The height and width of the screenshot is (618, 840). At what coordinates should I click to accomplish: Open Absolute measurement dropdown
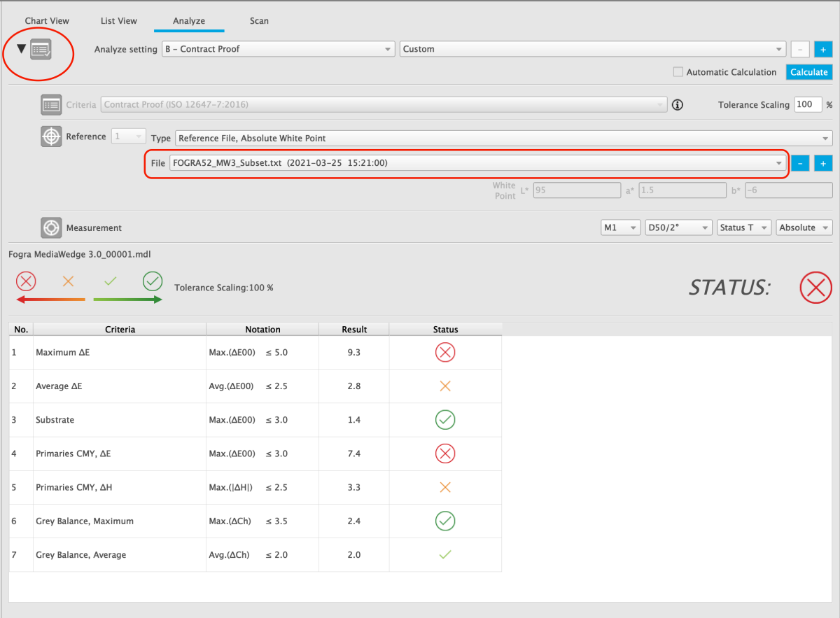tap(804, 227)
